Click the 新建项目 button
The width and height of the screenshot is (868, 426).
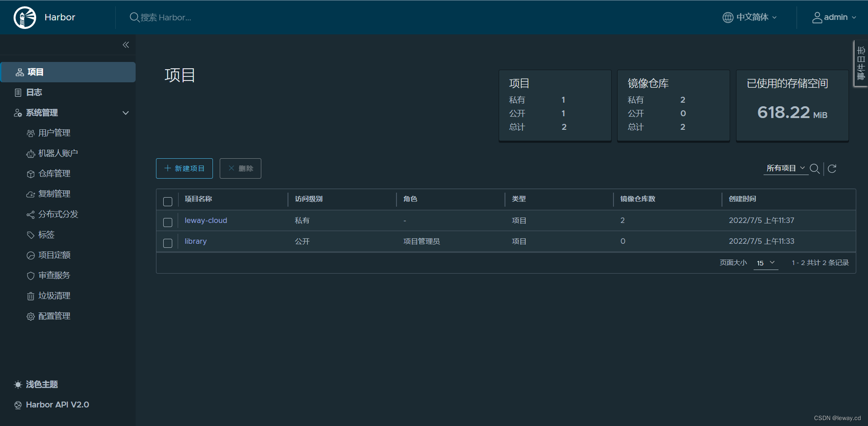coord(184,168)
